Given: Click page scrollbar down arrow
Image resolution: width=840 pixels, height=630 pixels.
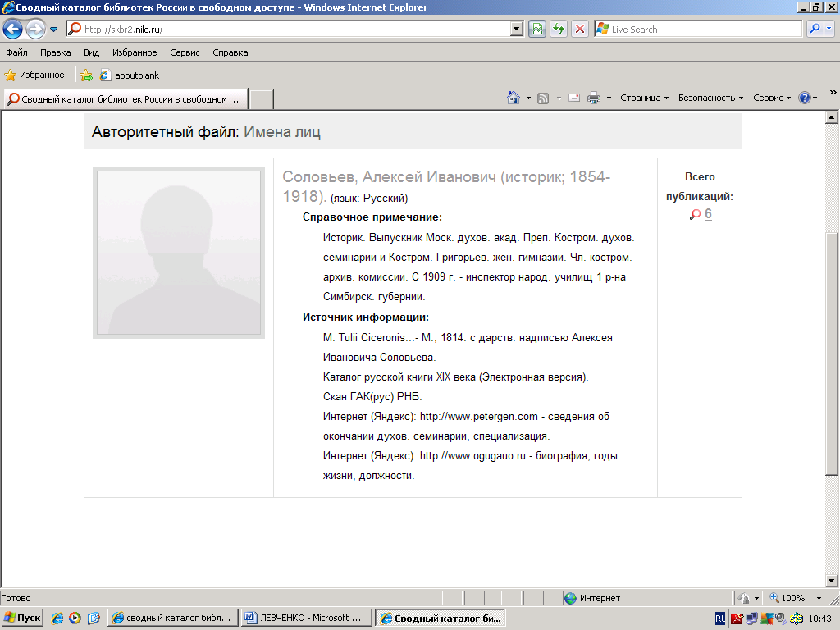Looking at the screenshot, I should click(x=832, y=580).
